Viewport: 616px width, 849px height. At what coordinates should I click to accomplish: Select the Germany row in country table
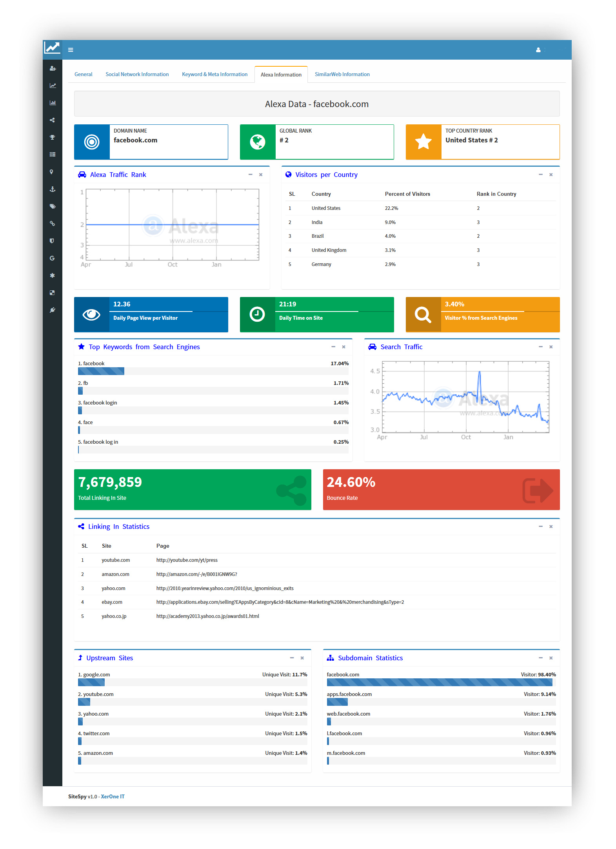[421, 264]
